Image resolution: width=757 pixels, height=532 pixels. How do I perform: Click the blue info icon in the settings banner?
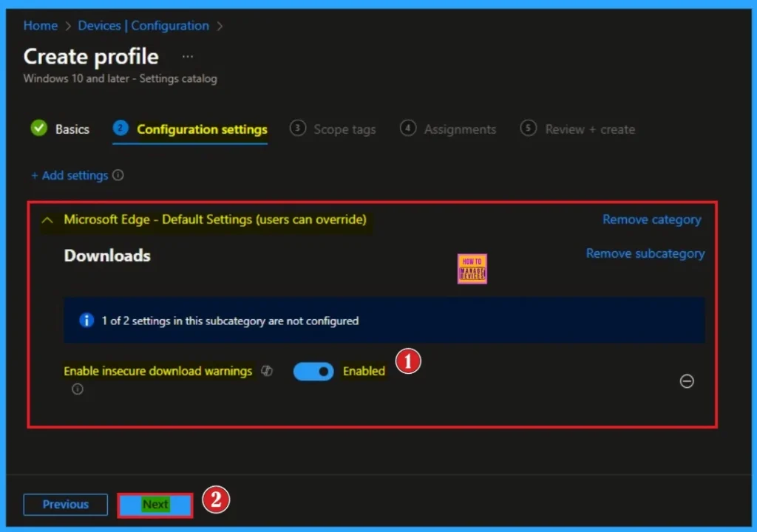(86, 320)
